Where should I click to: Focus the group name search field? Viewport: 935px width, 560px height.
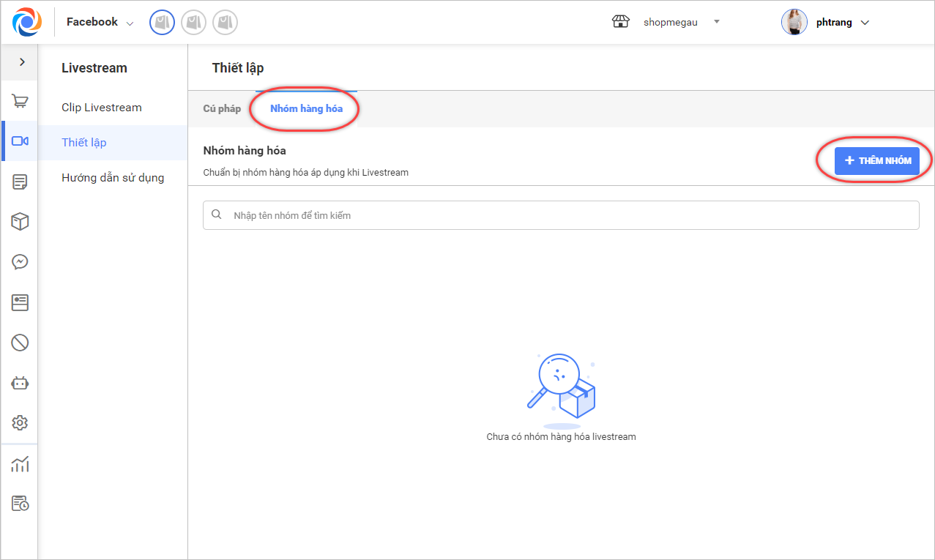tap(561, 215)
